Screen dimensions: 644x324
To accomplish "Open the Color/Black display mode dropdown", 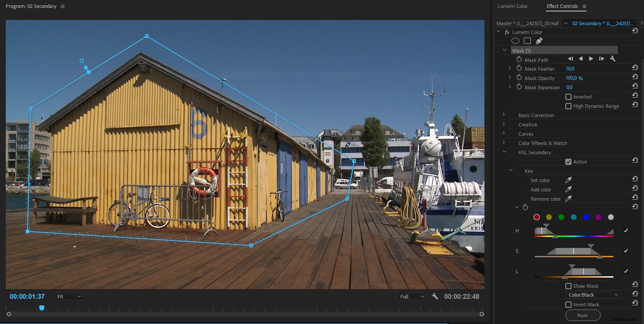I will click(592, 294).
